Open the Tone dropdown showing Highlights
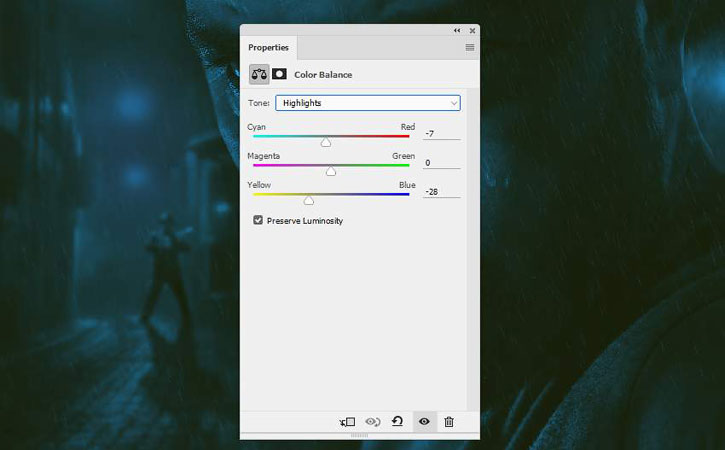The width and height of the screenshot is (725, 450). (368, 103)
